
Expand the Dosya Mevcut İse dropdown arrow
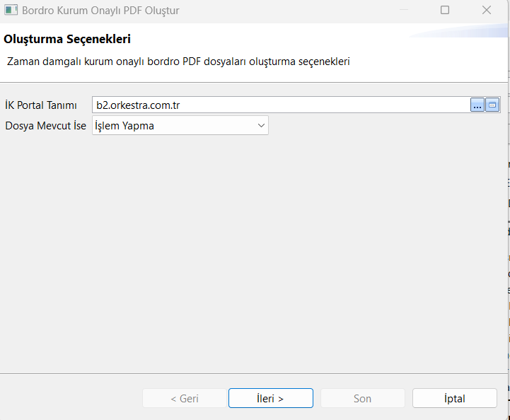[x=261, y=126]
